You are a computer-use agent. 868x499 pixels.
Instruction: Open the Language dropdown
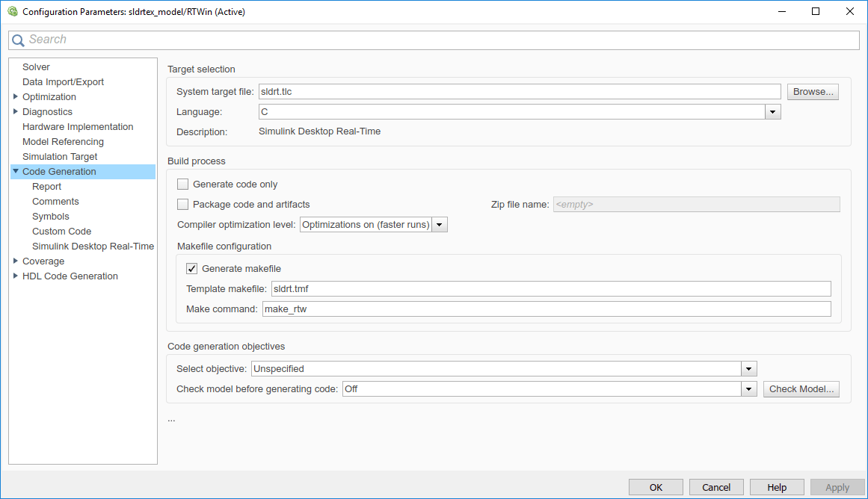772,112
